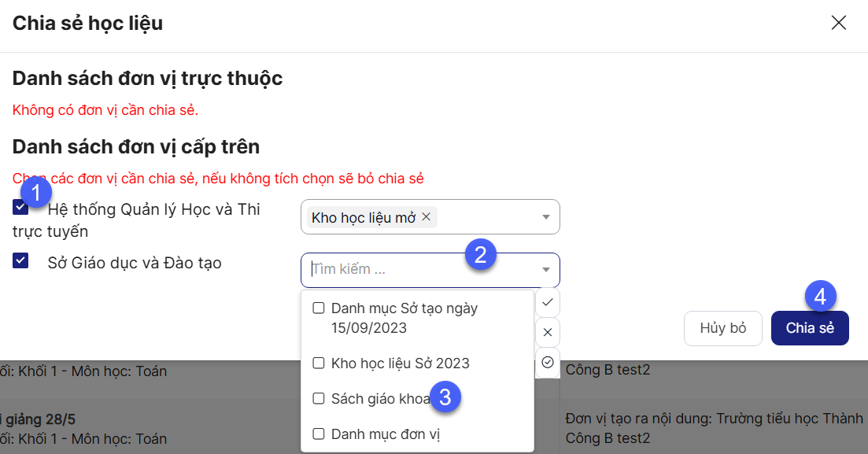Click the step 4 numbered badge
Screen dimensions: 868x454
[x=821, y=297]
